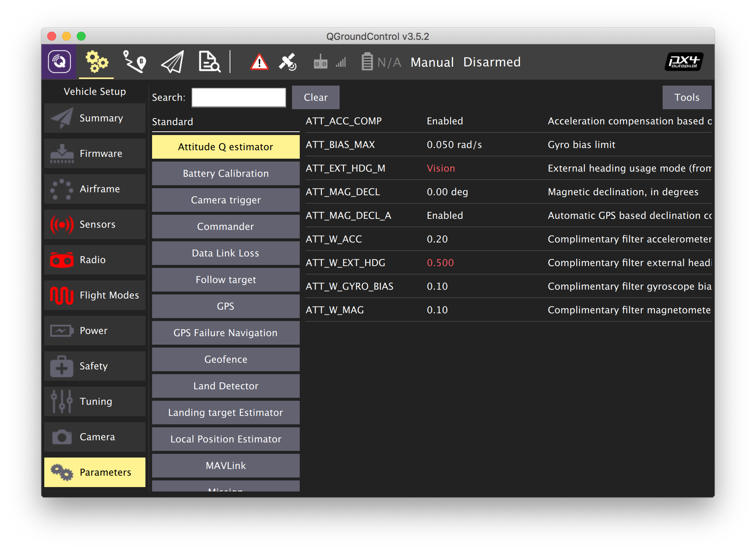Check battery status indicator
756x552 pixels.
(x=381, y=62)
